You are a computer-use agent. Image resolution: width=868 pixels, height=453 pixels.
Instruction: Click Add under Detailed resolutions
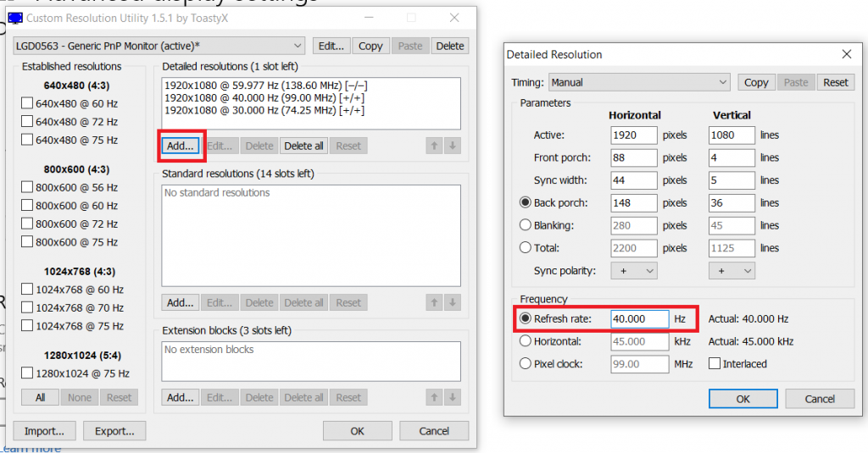pos(180,146)
